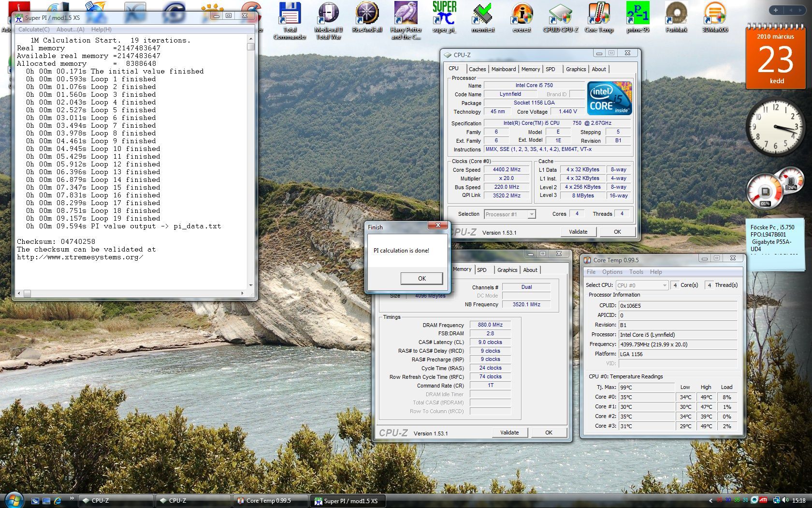Click the Super PI horizontal scrollbar thumb
This screenshot has height=508, width=812.
coord(28,294)
